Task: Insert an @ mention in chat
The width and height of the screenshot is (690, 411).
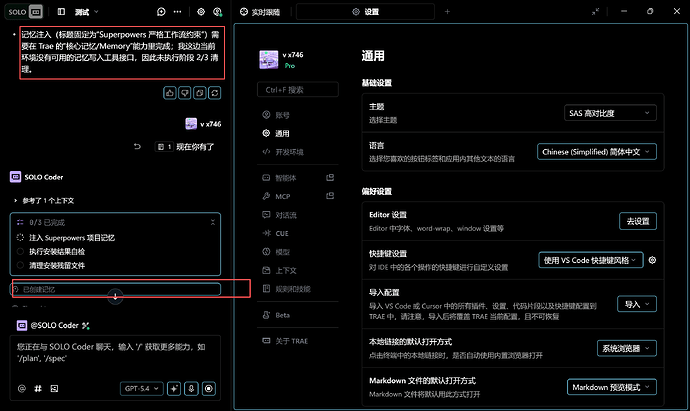Action: 22,389
